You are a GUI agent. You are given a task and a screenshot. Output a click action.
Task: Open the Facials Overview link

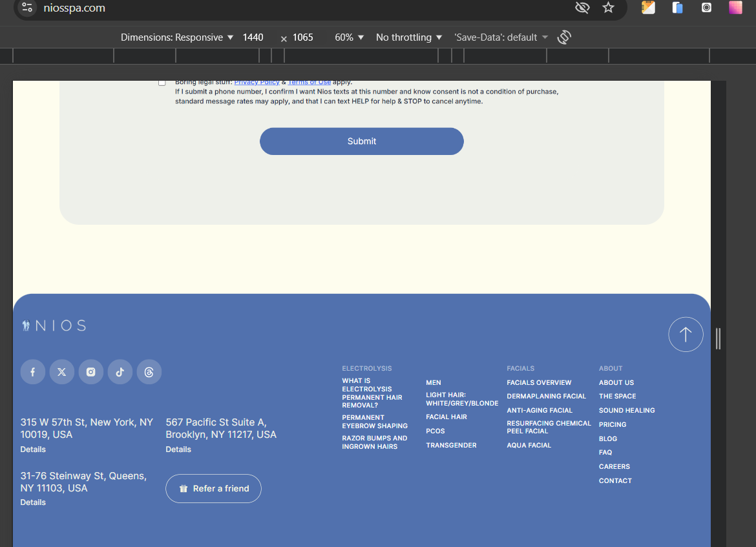click(x=539, y=383)
